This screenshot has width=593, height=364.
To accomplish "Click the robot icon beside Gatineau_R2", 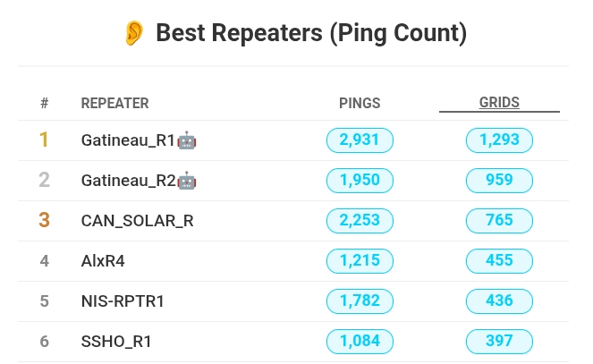I will click(x=187, y=181).
